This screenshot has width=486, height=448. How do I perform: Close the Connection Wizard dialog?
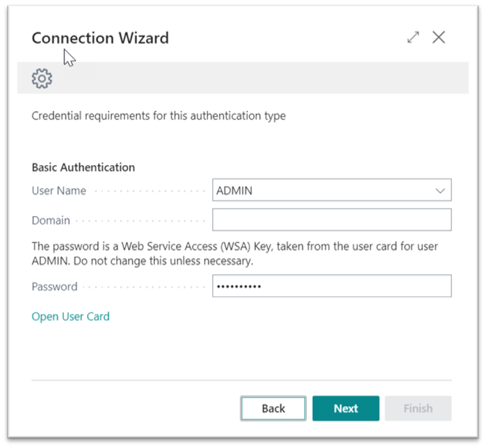(x=439, y=38)
